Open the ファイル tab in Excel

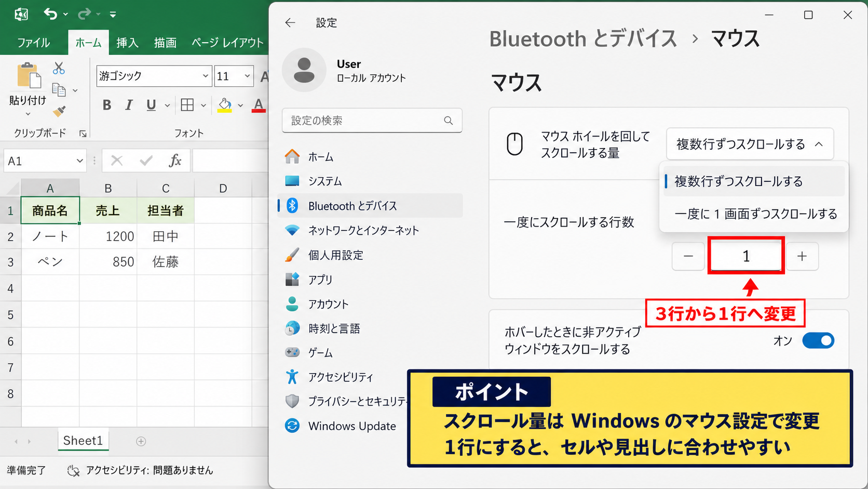pos(34,43)
